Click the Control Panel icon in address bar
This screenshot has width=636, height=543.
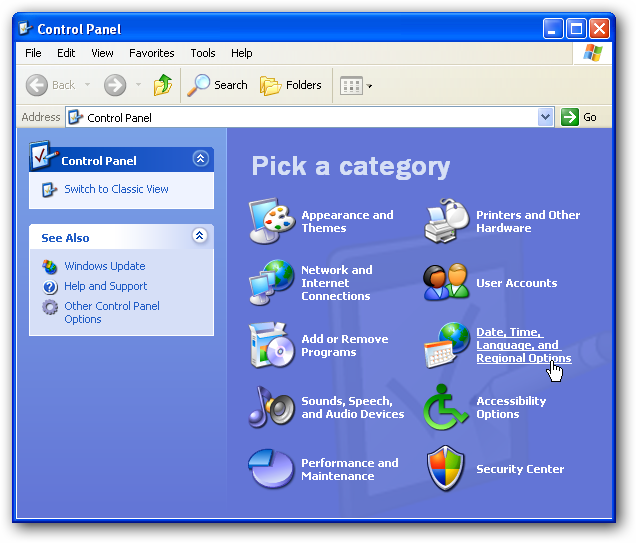pos(75,118)
